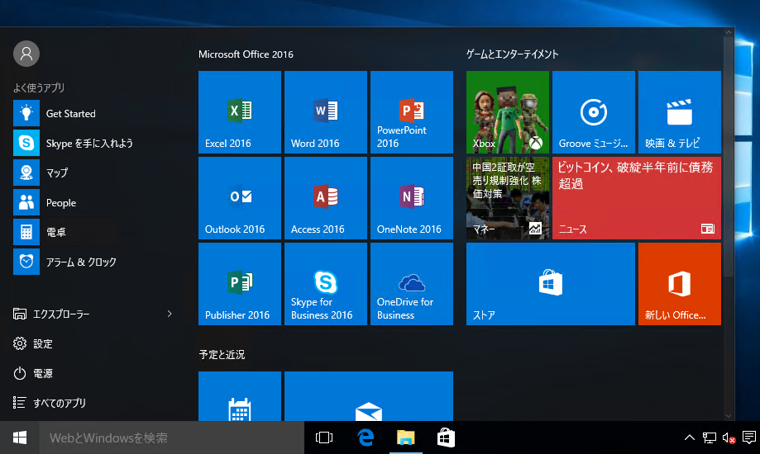The width and height of the screenshot is (760, 454).
Task: Open the ニュース live tile
Action: (x=636, y=198)
